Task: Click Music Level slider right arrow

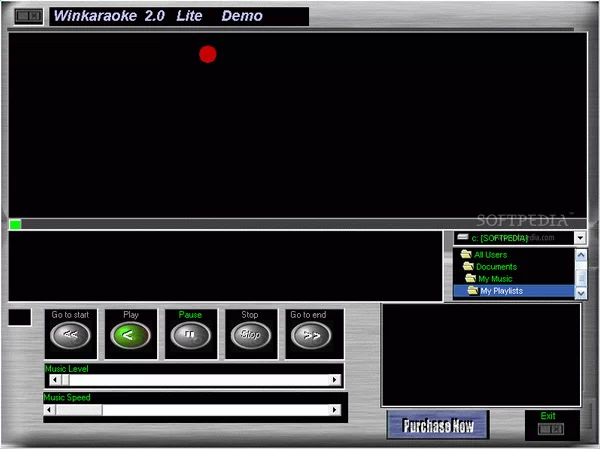Action: [x=335, y=380]
